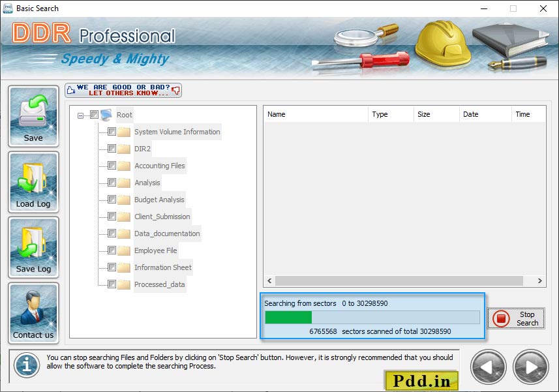
Task: Click the Client_Submission folder icon
Action: pos(124,217)
